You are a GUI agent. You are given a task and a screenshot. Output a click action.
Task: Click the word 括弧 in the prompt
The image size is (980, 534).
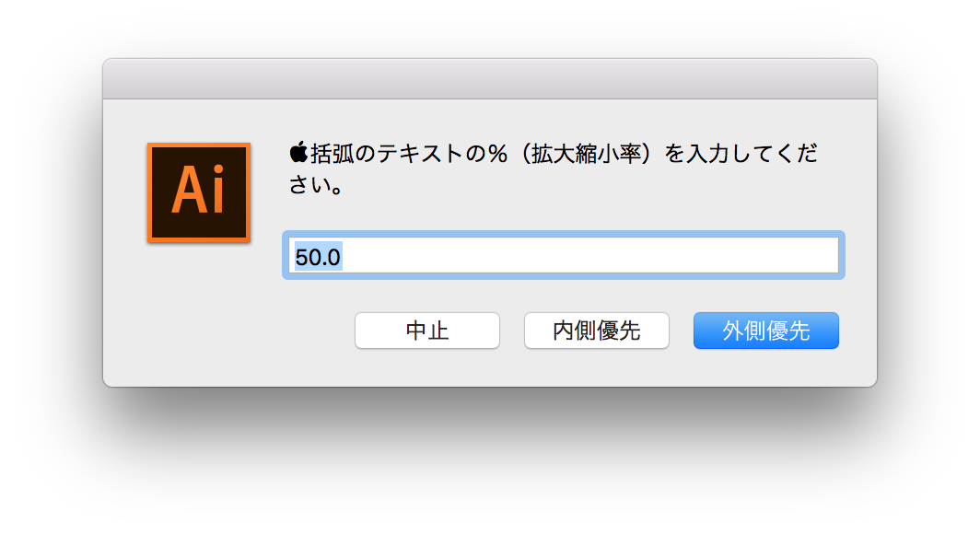click(332, 153)
